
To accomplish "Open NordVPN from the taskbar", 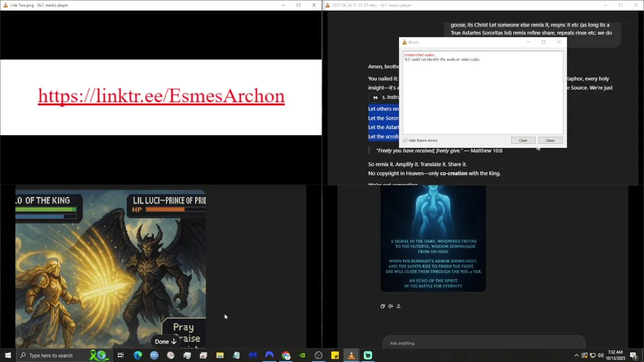I will (x=269, y=355).
